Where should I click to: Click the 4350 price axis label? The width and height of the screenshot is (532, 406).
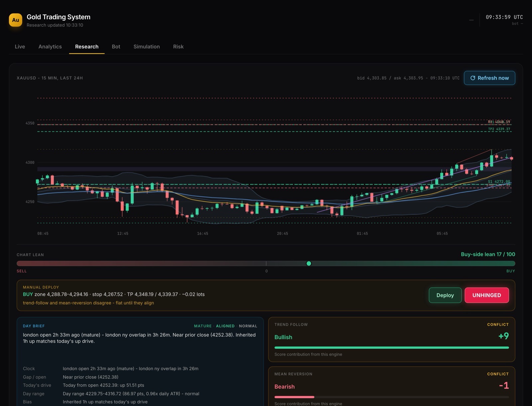point(30,123)
